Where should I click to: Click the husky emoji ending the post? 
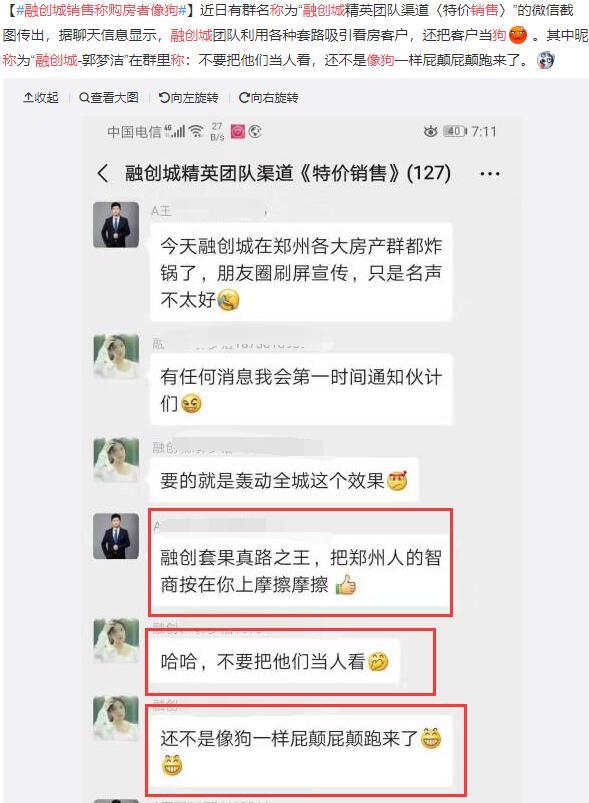545,60
